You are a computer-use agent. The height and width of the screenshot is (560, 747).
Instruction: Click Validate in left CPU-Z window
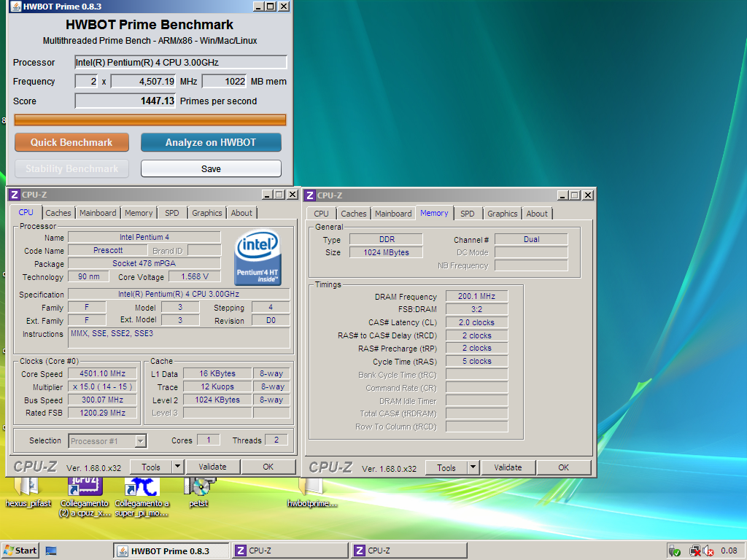(x=212, y=467)
